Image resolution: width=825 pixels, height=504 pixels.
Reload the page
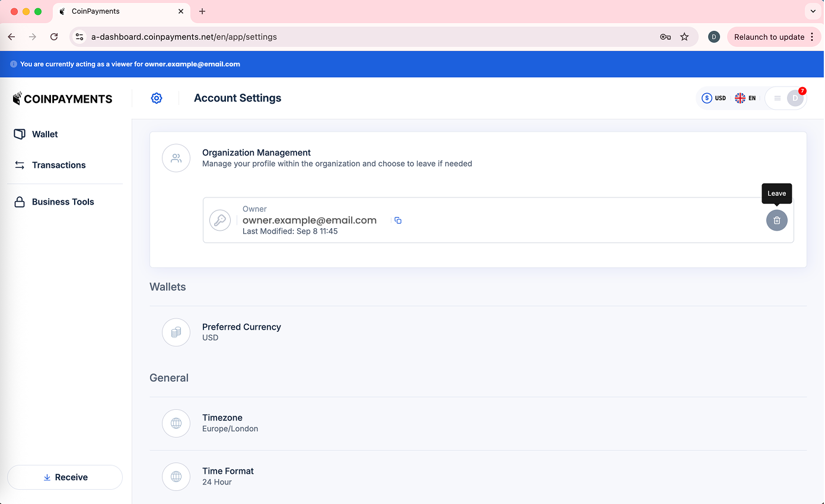coord(54,37)
